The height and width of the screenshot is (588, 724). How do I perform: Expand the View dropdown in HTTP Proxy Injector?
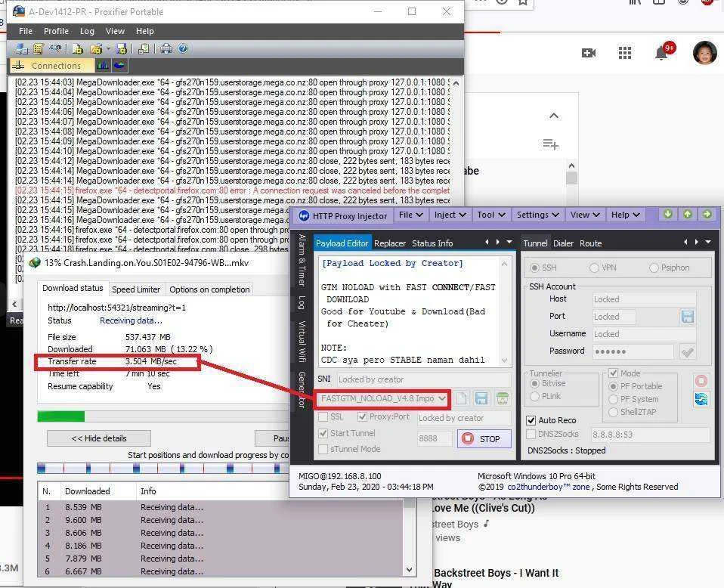point(585,215)
